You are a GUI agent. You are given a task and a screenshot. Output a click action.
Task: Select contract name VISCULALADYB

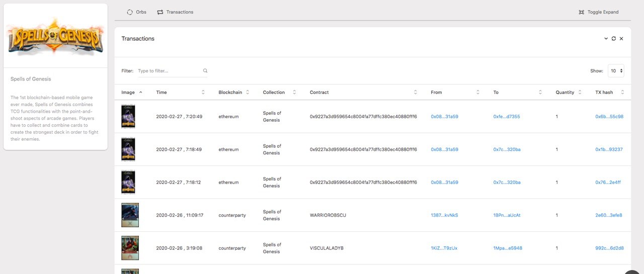[x=327, y=248]
